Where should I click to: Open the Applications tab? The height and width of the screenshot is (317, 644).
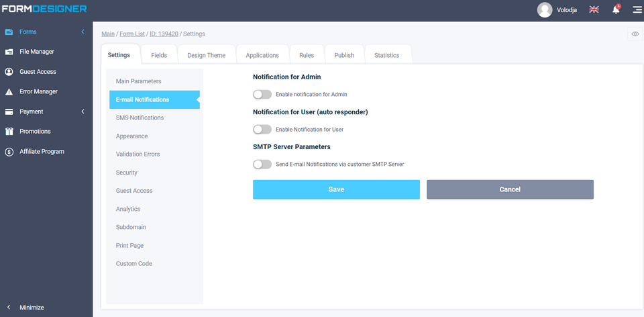coord(262,55)
